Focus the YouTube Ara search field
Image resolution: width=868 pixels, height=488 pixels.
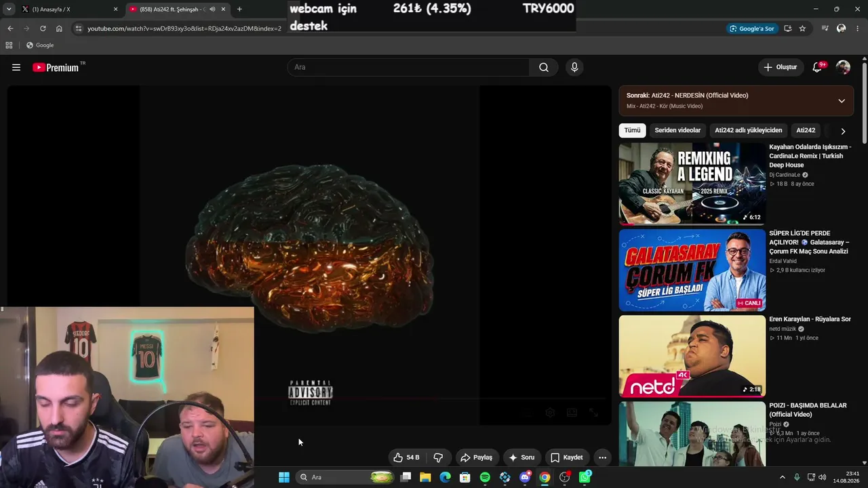point(409,67)
